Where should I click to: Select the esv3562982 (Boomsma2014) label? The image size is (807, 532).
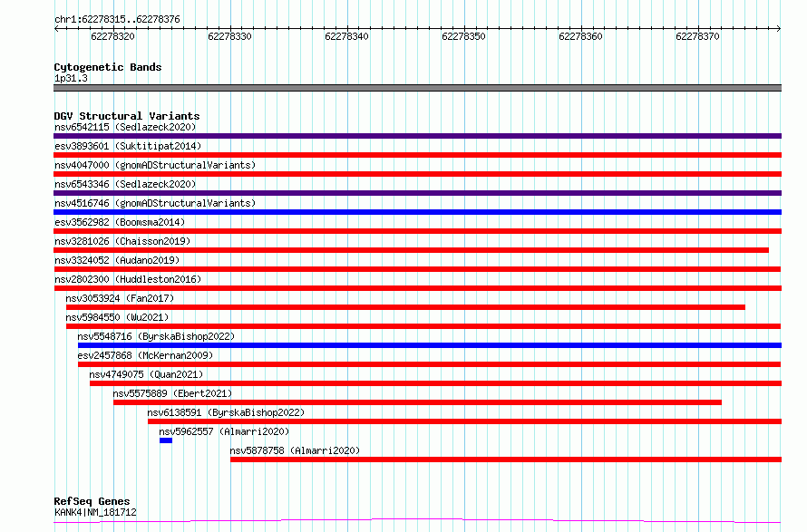[120, 222]
